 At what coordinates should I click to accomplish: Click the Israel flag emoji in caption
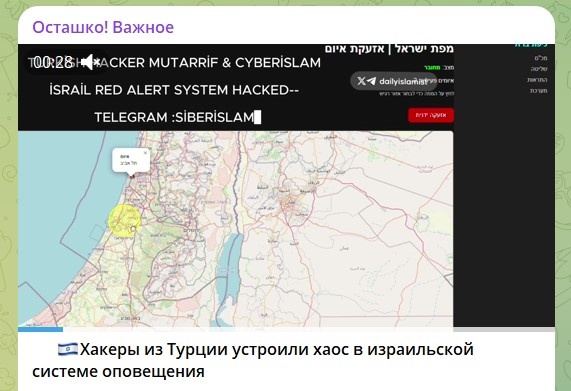pyautogui.click(x=68, y=349)
